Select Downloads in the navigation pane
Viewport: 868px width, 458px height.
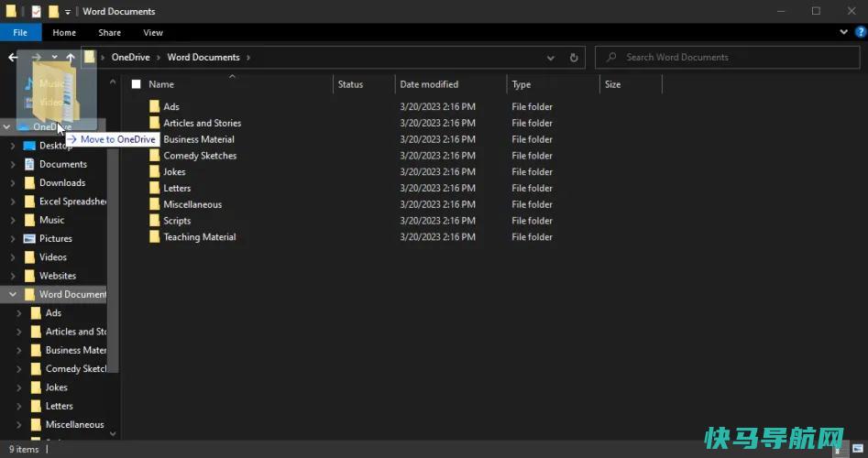tap(62, 182)
